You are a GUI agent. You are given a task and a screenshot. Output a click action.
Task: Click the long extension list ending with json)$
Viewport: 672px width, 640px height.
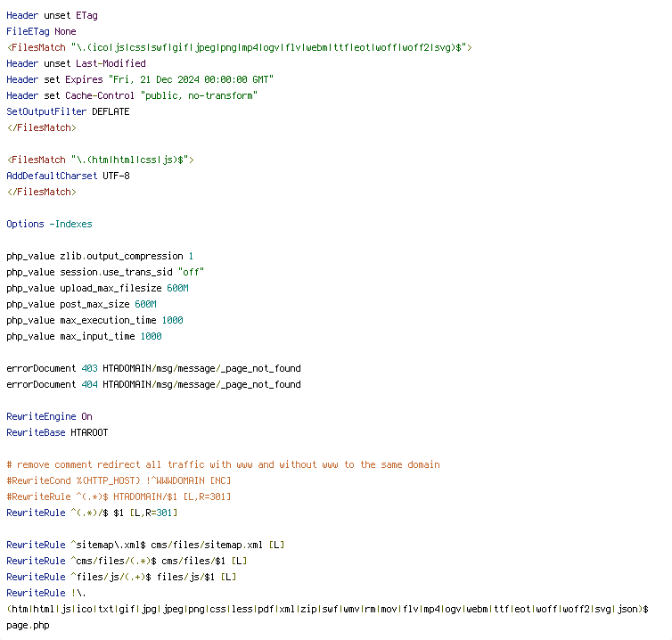pos(327,610)
